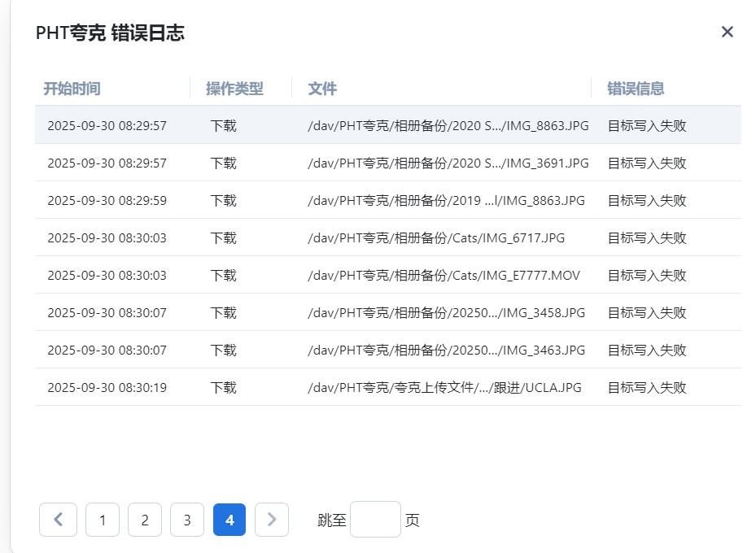Open page 2 of the error log
The height and width of the screenshot is (553, 756).
pyautogui.click(x=145, y=520)
